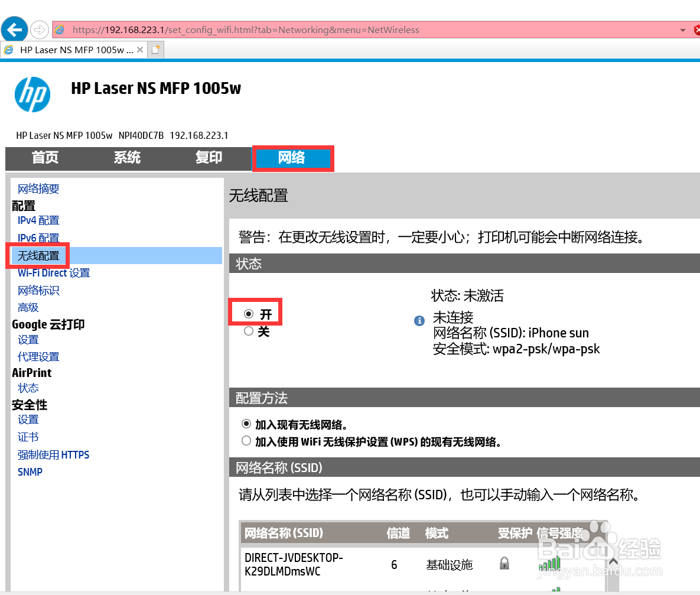The height and width of the screenshot is (595, 700).
Task: Click the IE page icon in address bar
Action: pyautogui.click(x=60, y=30)
